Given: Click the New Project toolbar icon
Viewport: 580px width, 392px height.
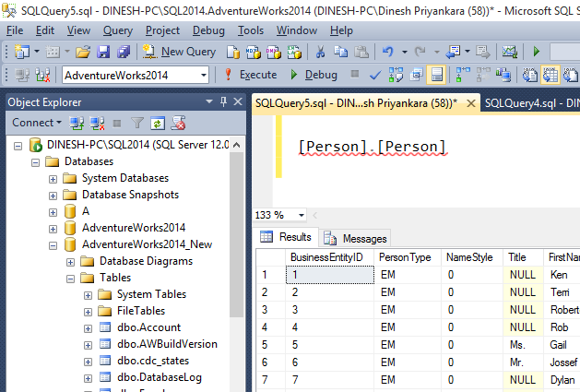Looking at the screenshot, I should click(x=22, y=52).
